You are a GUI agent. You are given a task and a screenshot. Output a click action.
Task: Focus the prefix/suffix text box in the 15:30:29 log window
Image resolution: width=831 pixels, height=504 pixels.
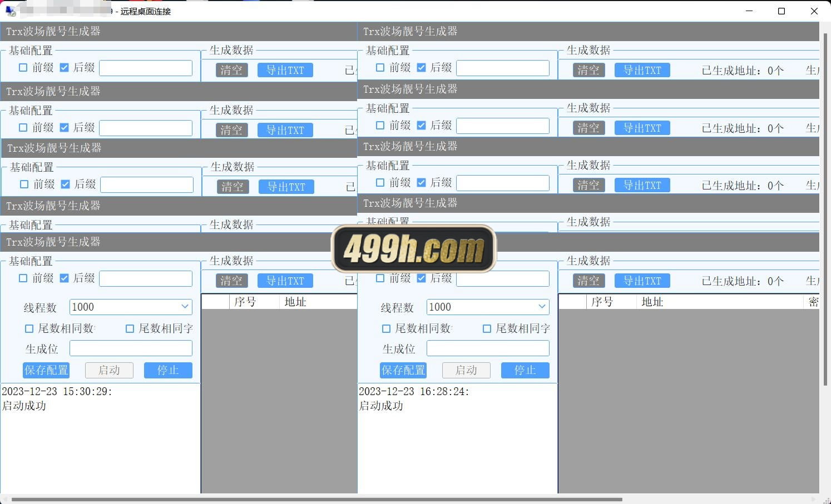[146, 278]
